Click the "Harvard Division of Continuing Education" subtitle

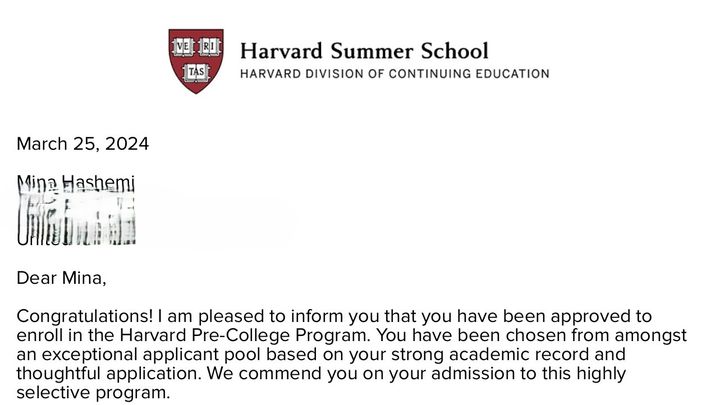click(394, 74)
